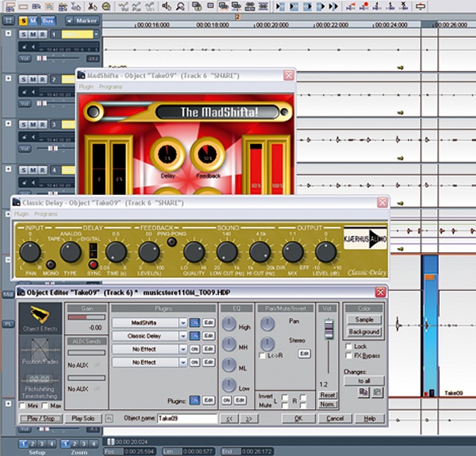Click the speaker scrub tool icon
This screenshot has width=476, height=456.
pos(167,6)
